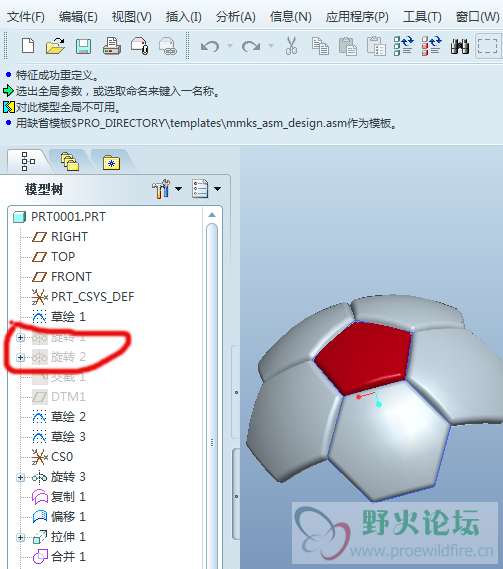Click the Cut scissors icon
Image resolution: width=503 pixels, height=569 pixels.
291,46
